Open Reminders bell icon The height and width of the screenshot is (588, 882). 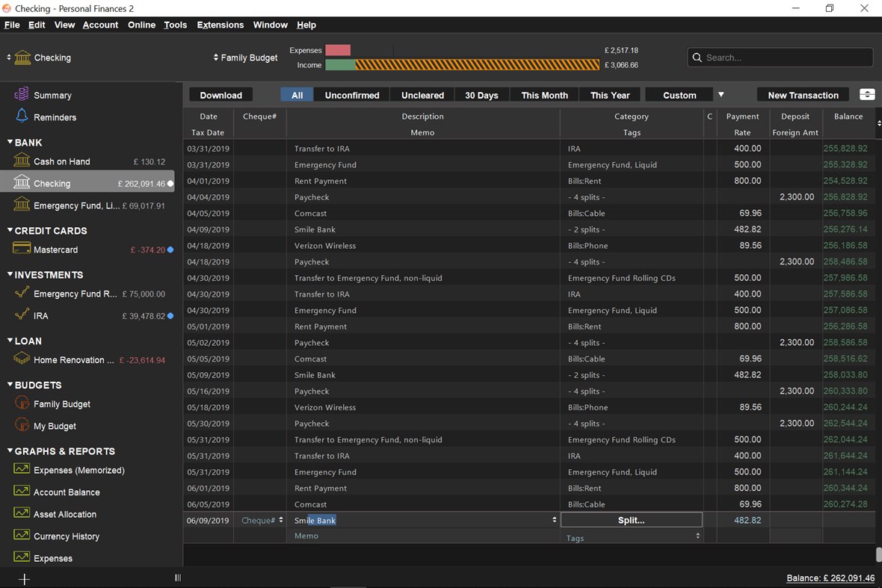coord(22,117)
